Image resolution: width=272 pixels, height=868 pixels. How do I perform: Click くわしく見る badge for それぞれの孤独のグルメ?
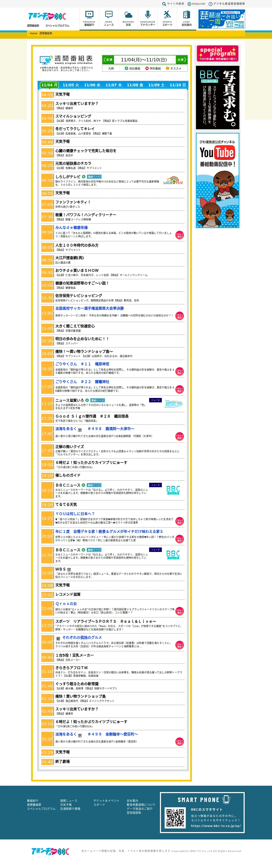pos(180,645)
